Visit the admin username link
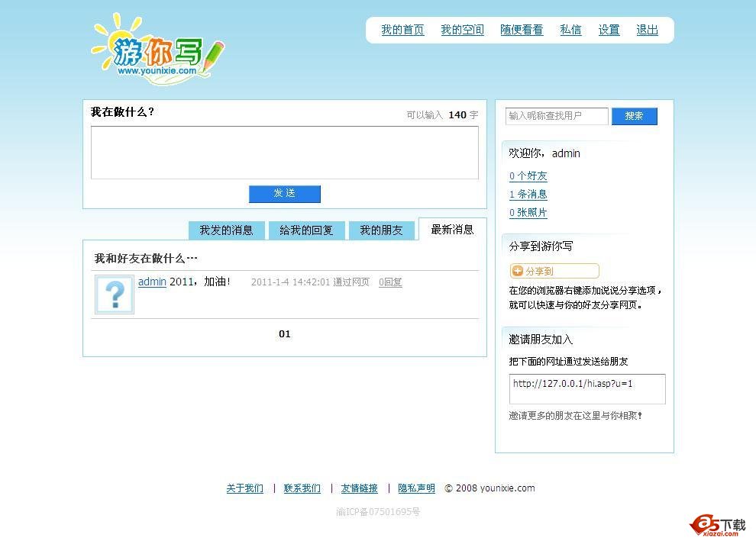 (x=152, y=282)
